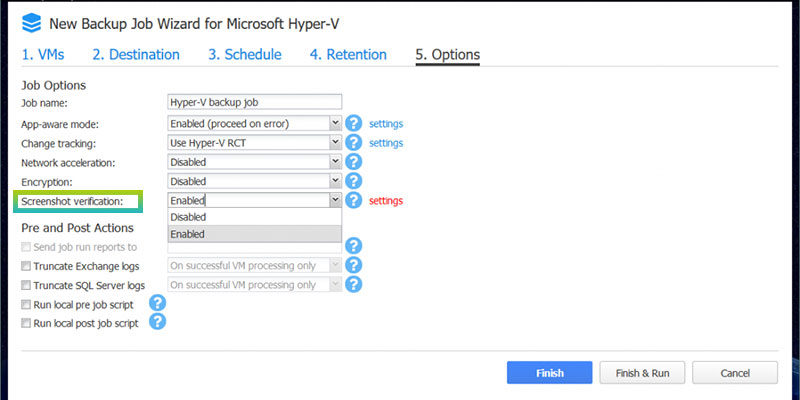This screenshot has width=800, height=400.
Task: Open help for Network acceleration
Action: coord(353,162)
